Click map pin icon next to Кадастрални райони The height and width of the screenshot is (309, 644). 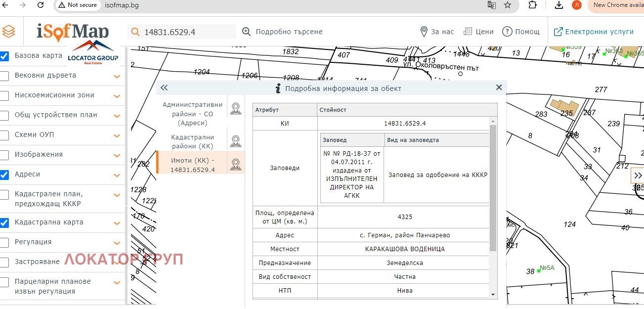[x=236, y=141]
